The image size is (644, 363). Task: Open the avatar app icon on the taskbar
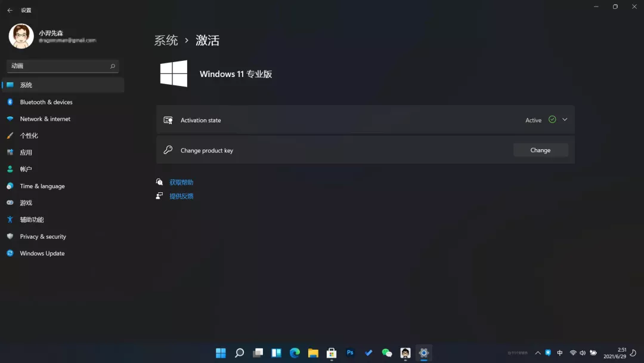405,353
